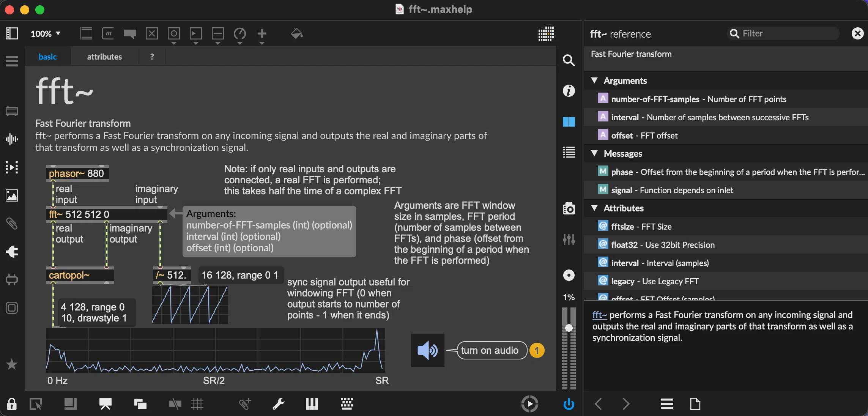Open the gear device icon in left sidebar
This screenshot has height=416, width=868.
pyautogui.click(x=12, y=280)
